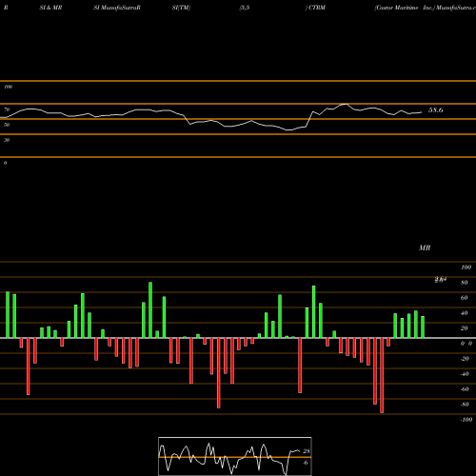Click the RSI axis label 30
Screen dimensions: 476x476
click(x=7, y=140)
